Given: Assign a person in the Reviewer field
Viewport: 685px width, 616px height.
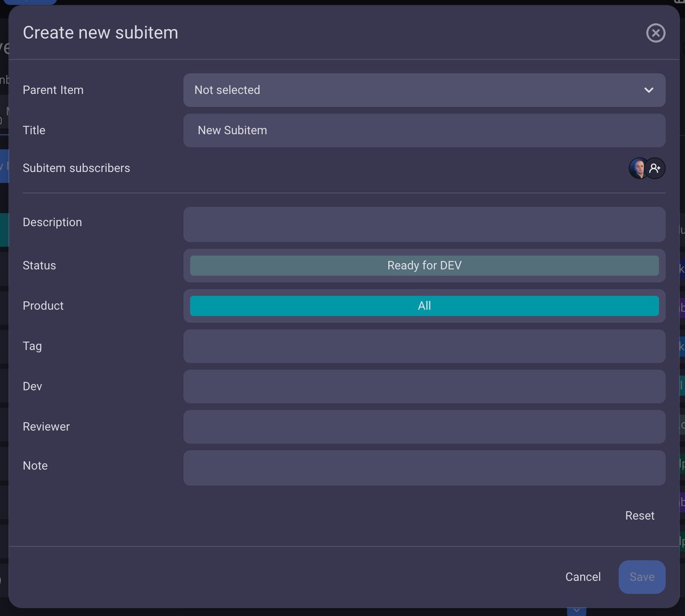Looking at the screenshot, I should [x=424, y=426].
